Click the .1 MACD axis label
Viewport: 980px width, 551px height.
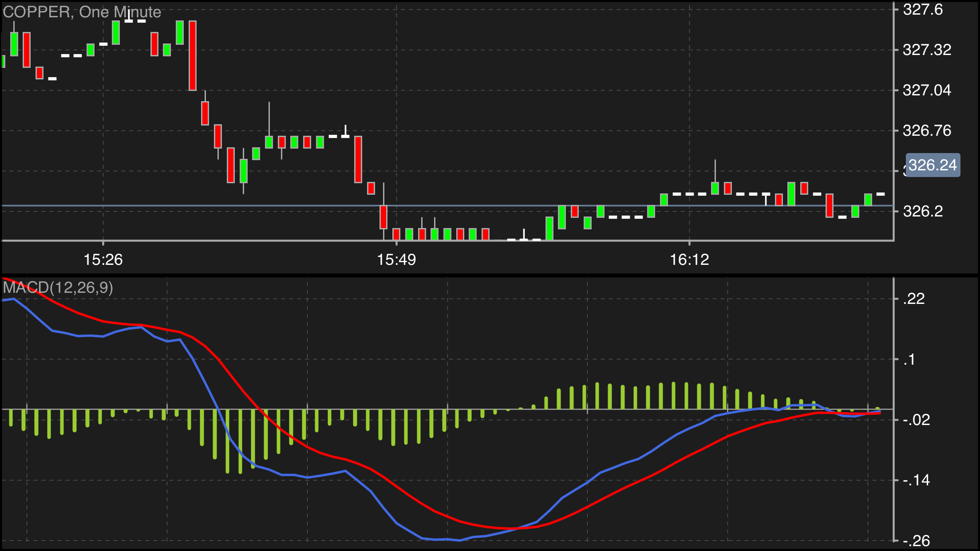pyautogui.click(x=909, y=359)
